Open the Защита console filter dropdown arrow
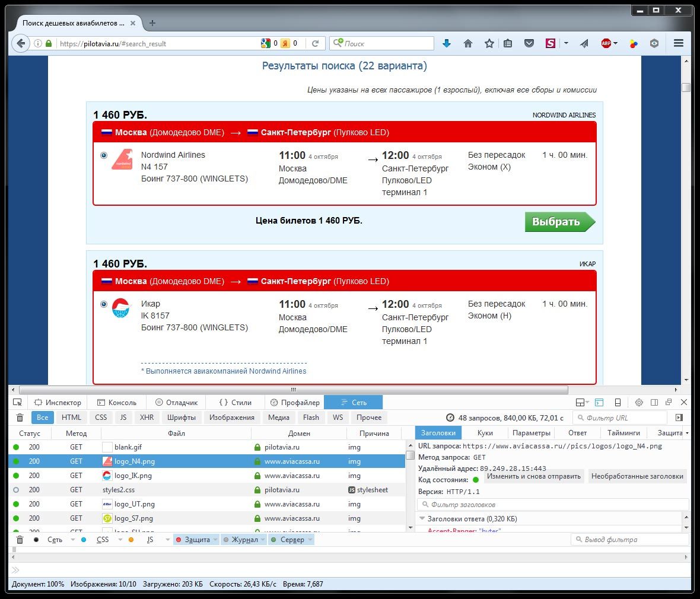 pos(215,540)
